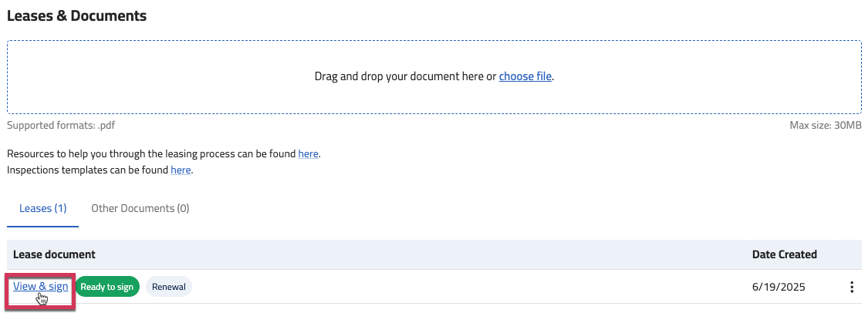Click the Date Created column header
Image resolution: width=868 pixels, height=313 pixels.
coord(785,254)
